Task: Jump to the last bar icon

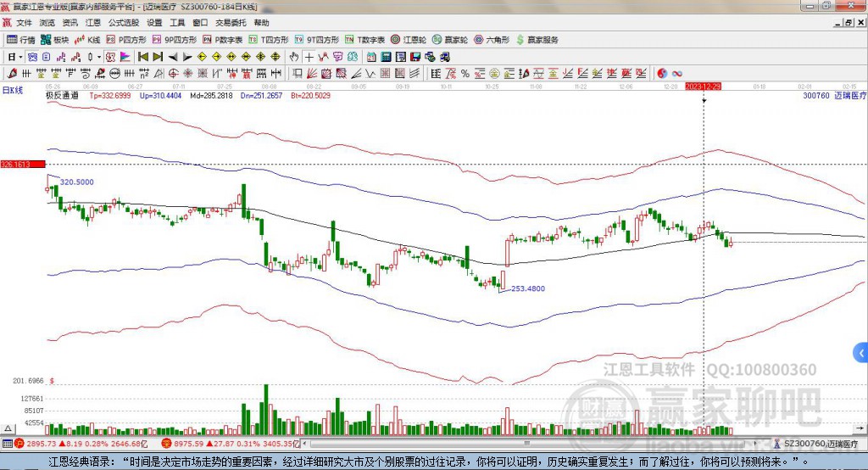Action: (158, 57)
